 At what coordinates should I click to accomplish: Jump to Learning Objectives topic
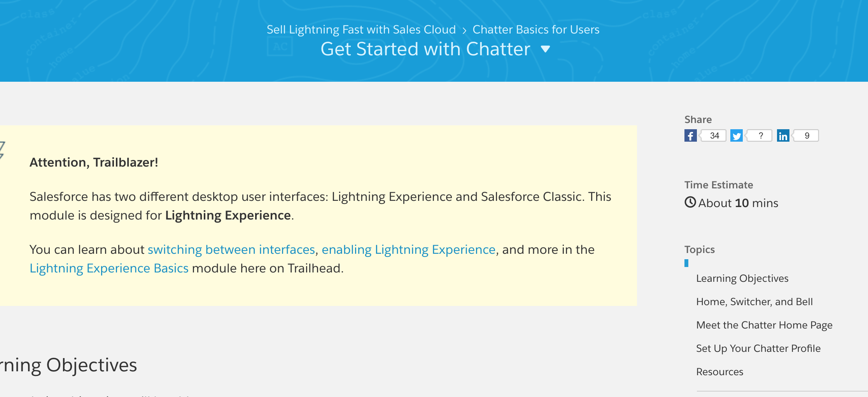click(743, 278)
